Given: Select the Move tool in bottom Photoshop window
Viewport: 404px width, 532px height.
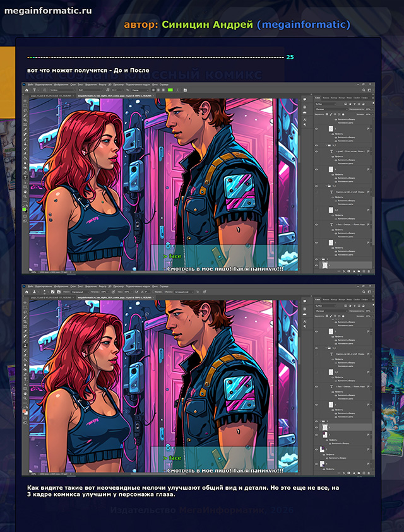Looking at the screenshot, I should click(25, 302).
